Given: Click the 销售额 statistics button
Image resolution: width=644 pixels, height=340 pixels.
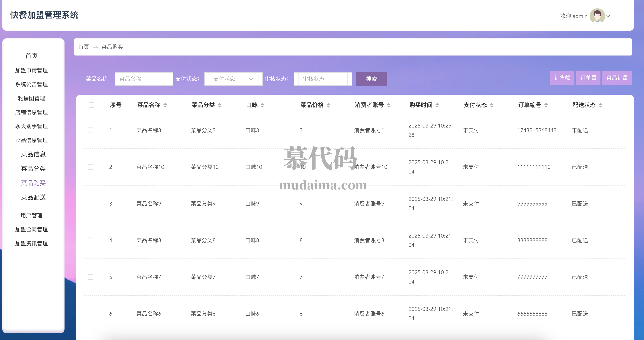Looking at the screenshot, I should [x=562, y=78].
